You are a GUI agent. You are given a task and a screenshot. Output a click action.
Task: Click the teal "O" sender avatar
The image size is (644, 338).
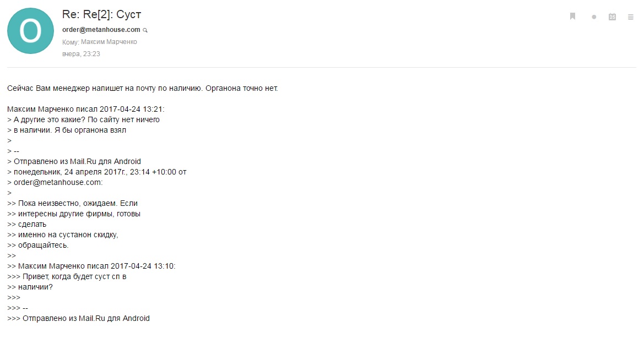click(30, 31)
